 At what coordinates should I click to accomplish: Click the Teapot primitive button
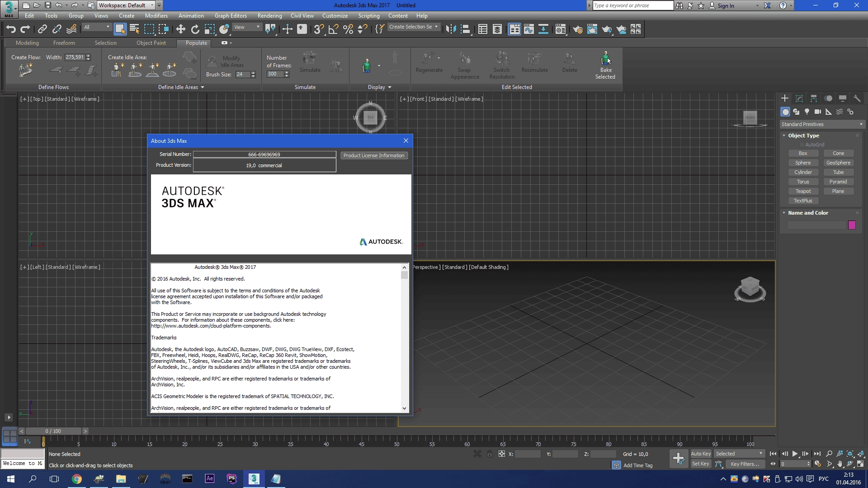click(803, 192)
